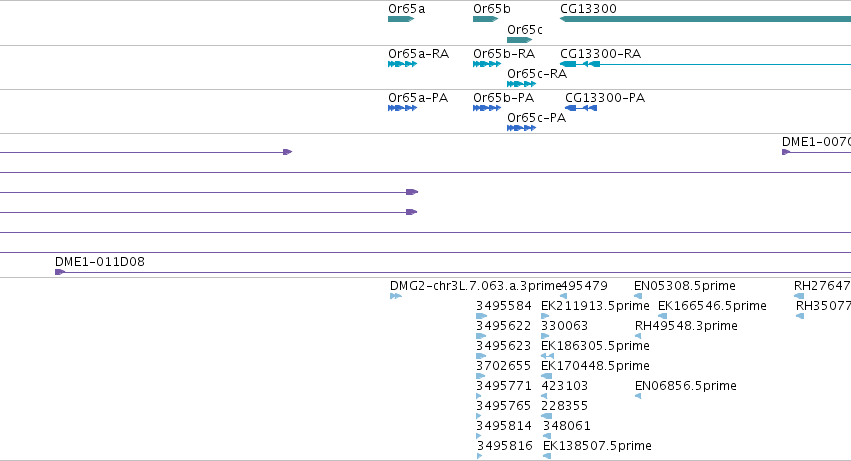
Task: Click the DMG2-chr3L.7.063.a.3prime feature glyph
Action: pos(396,296)
